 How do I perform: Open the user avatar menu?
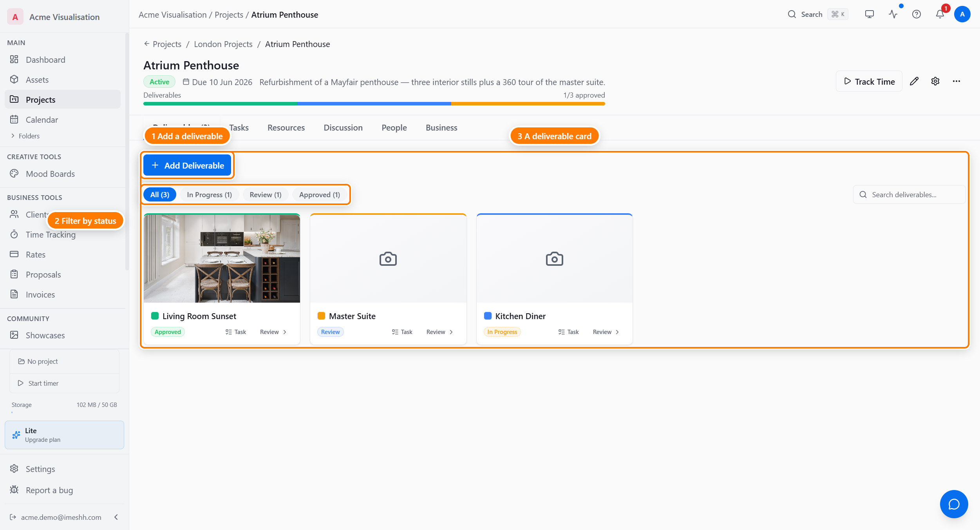962,15
